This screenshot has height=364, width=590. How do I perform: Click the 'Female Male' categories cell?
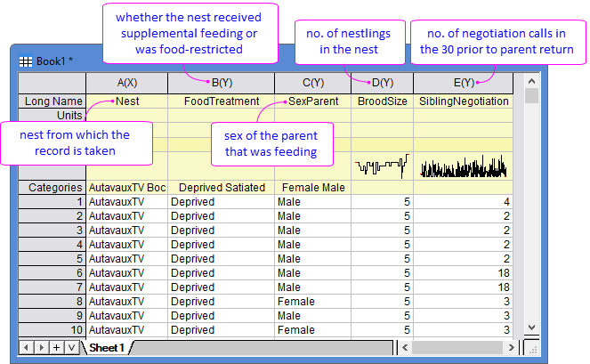[x=312, y=188]
